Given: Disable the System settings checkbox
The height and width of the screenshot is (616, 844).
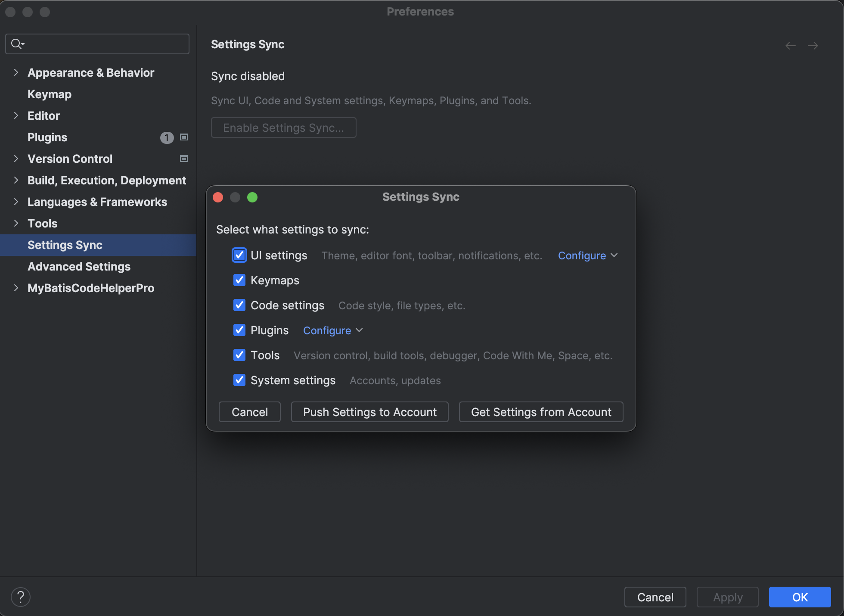Looking at the screenshot, I should tap(239, 380).
